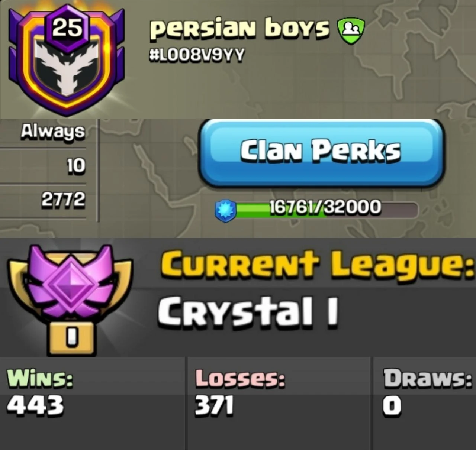
Task: Click the Draws count 0
Action: tap(392, 405)
